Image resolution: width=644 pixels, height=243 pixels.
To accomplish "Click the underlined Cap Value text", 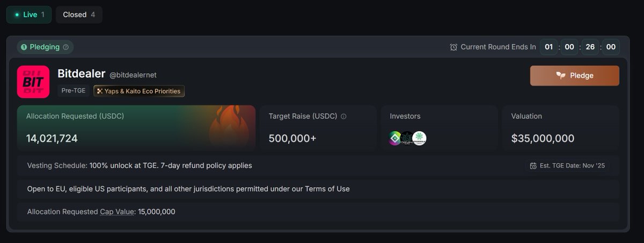I will tap(117, 212).
